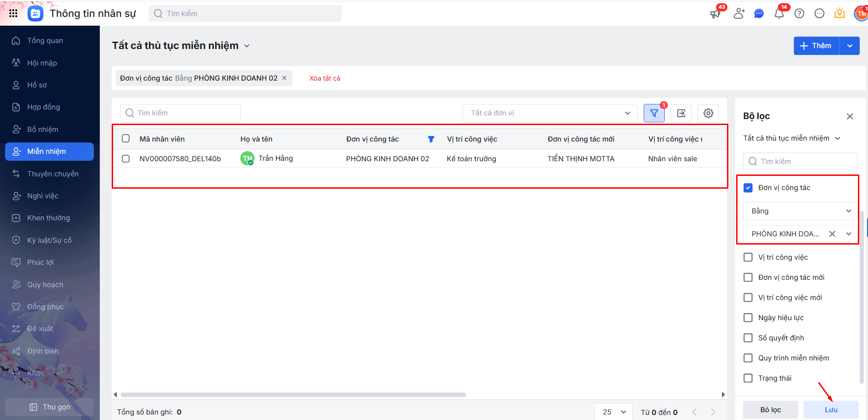Screen dimensions: 868x420
Task: Click the help question mark icon
Action: 799,14
